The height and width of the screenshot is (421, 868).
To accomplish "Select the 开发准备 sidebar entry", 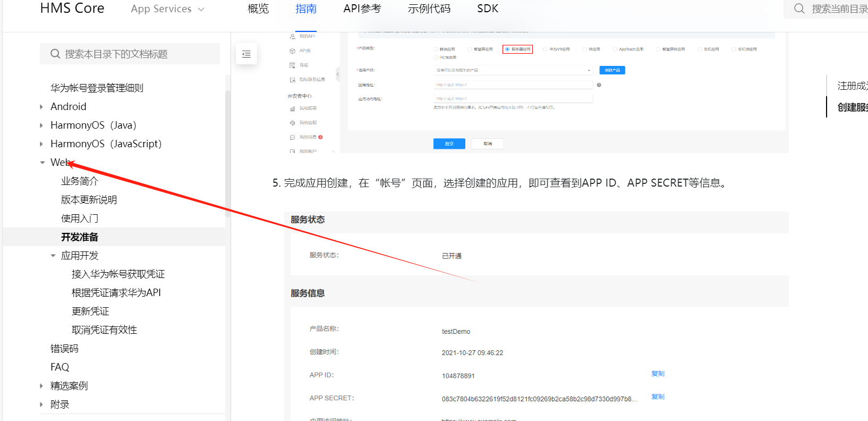I will [80, 237].
